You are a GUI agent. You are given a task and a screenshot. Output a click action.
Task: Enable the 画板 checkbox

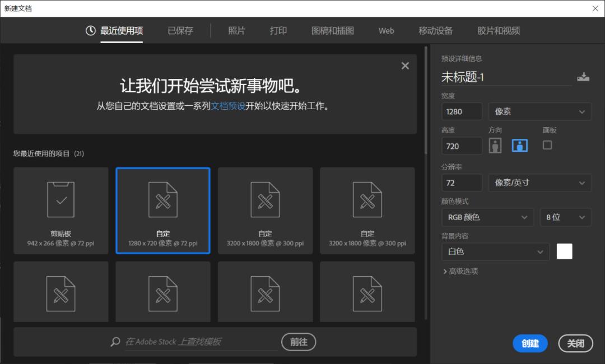(547, 145)
